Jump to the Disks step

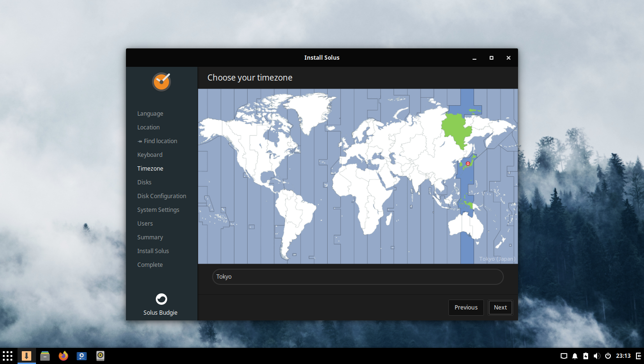(x=144, y=182)
